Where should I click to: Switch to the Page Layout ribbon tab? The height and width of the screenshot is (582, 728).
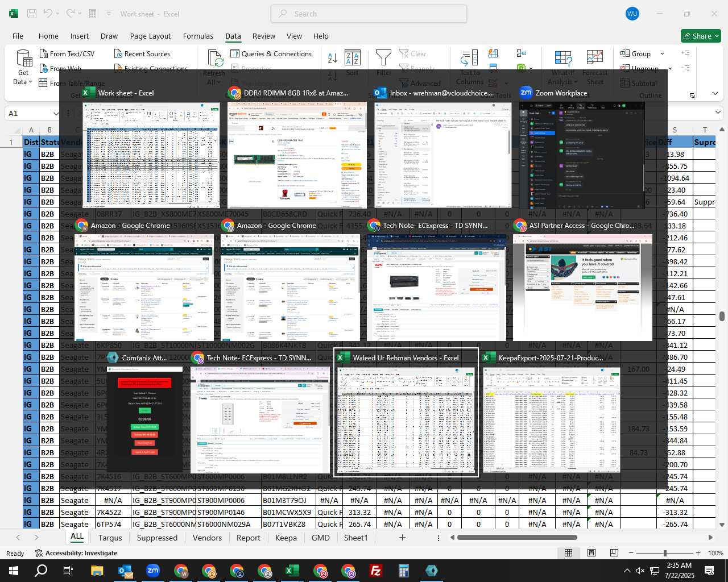tap(150, 36)
